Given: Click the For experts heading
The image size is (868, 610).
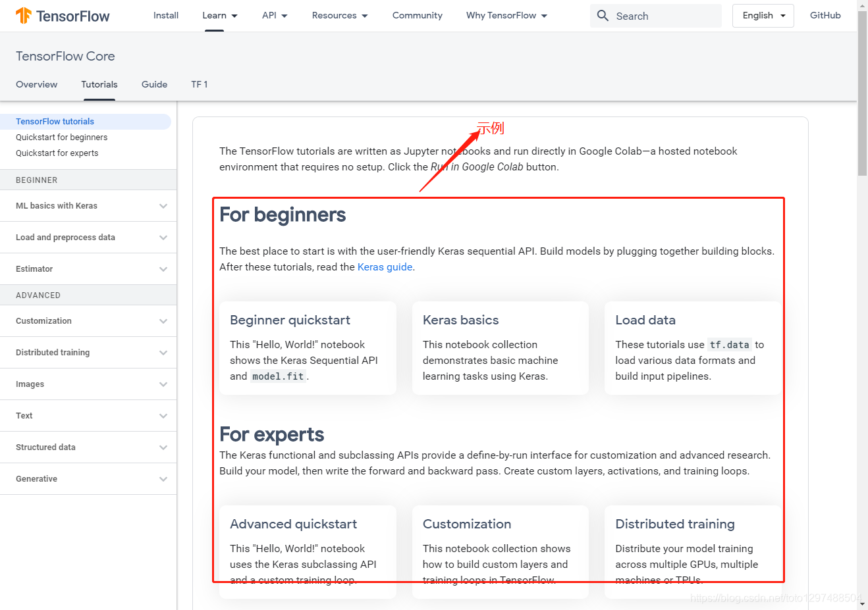Looking at the screenshot, I should pos(271,434).
